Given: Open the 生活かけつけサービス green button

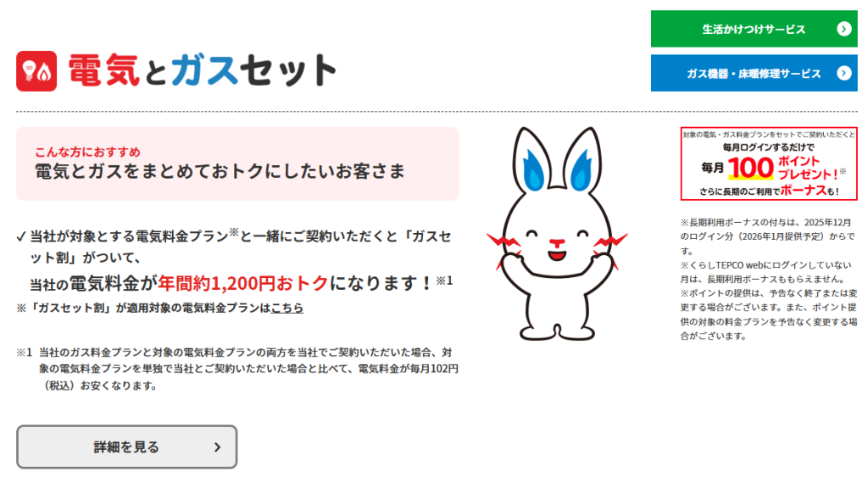Looking at the screenshot, I should 754,29.
